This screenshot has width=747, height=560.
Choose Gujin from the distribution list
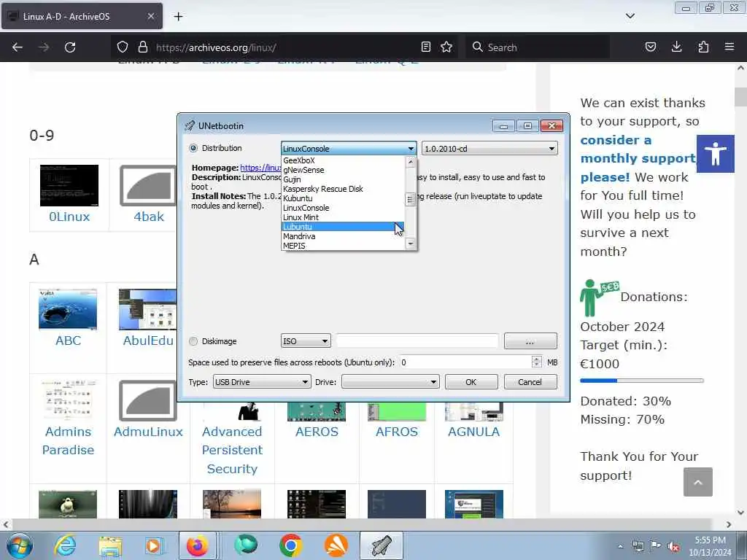tap(343, 179)
